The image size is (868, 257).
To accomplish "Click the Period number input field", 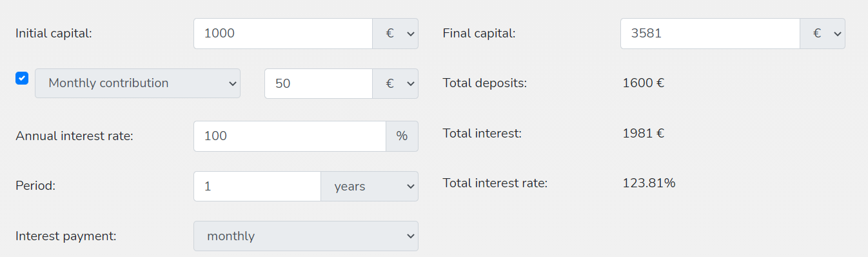I will tap(257, 186).
